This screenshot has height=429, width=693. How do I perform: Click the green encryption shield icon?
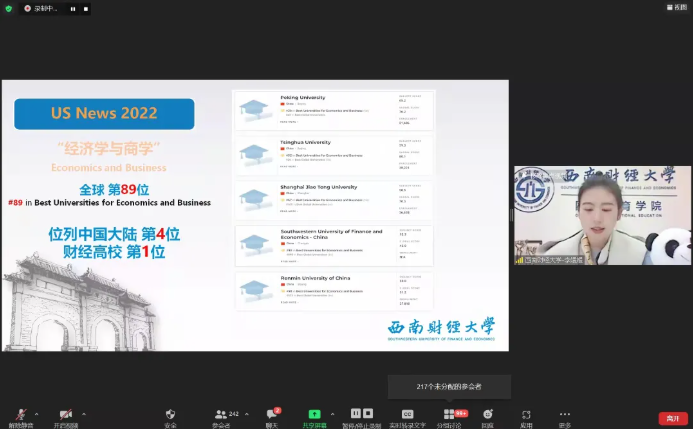click(x=8, y=8)
